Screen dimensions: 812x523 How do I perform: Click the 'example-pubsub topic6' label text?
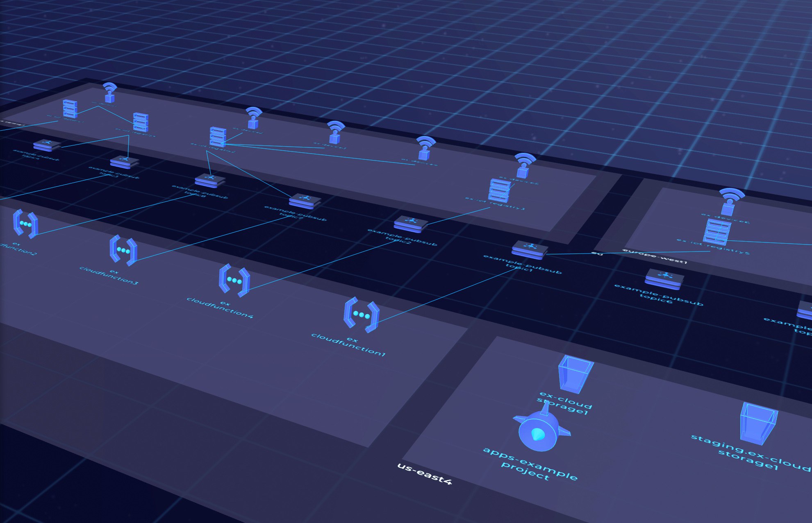(658, 295)
